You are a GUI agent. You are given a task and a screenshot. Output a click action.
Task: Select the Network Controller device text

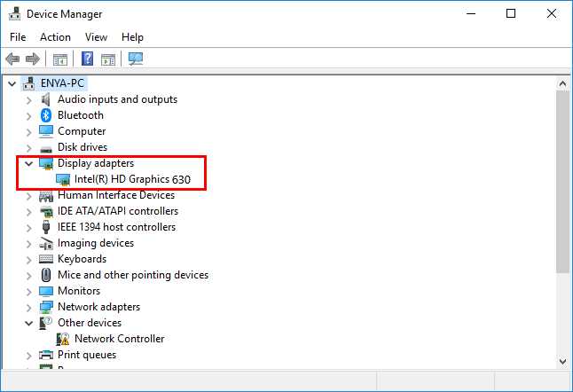[x=120, y=339]
